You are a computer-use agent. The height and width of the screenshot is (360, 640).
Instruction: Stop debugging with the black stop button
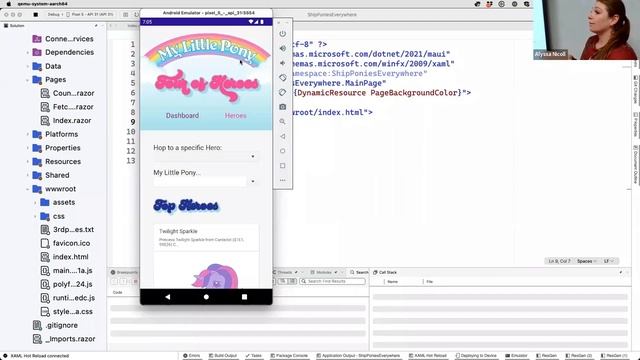36,14
